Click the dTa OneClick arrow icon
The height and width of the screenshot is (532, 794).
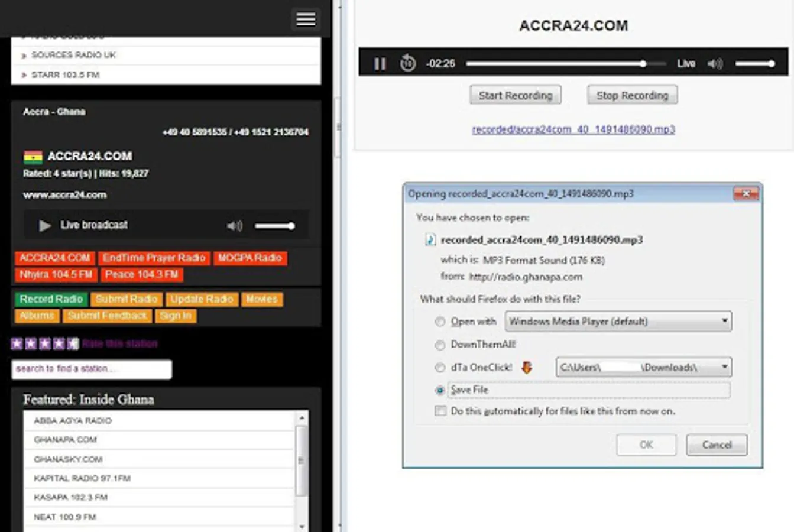coord(527,368)
